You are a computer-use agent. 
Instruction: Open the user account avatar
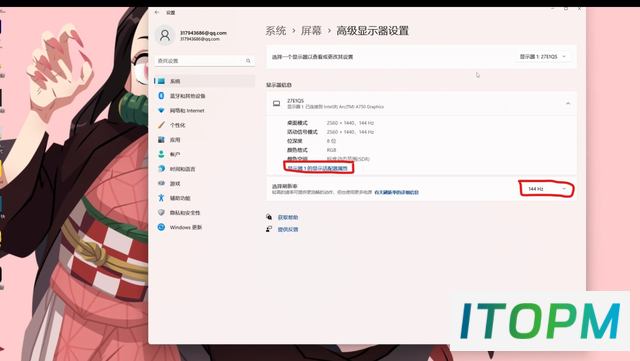coord(165,36)
